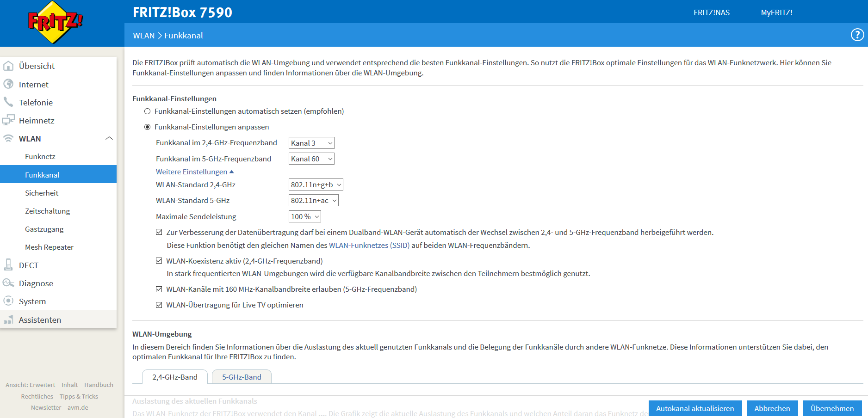Select Funkkanal-Einstellungen anpassen radio button

point(147,127)
